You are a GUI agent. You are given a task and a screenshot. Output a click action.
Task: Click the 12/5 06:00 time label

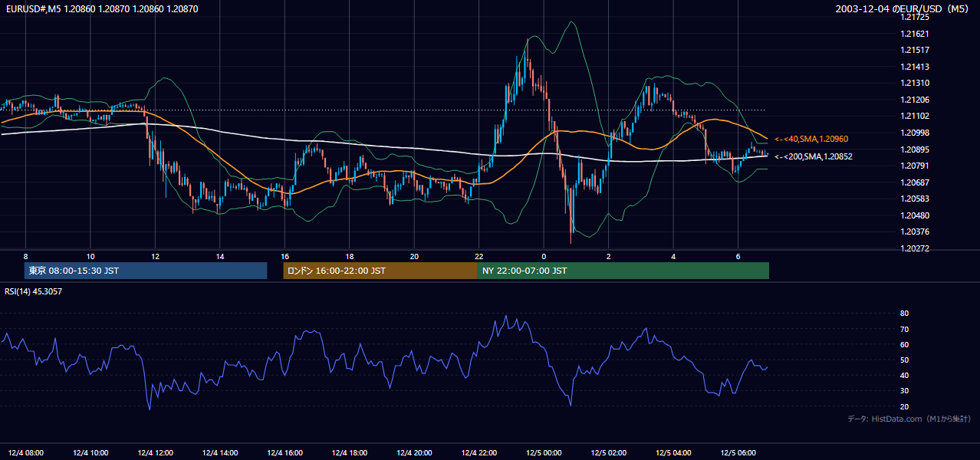point(738,453)
